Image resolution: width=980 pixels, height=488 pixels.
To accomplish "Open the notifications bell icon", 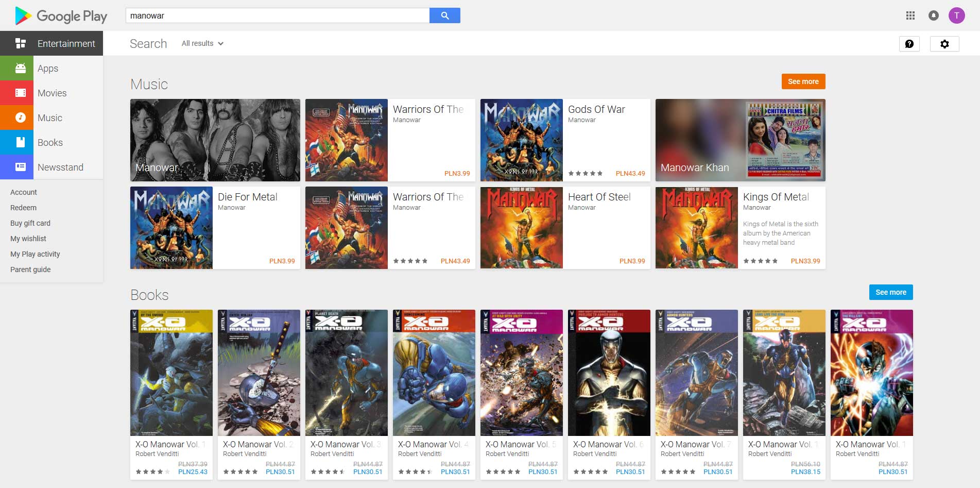I will pyautogui.click(x=933, y=15).
